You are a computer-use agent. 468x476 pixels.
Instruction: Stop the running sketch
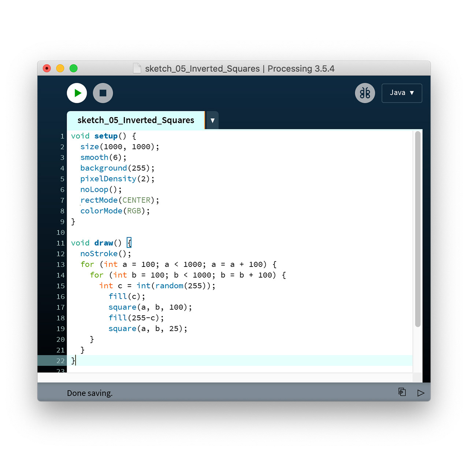click(x=103, y=93)
